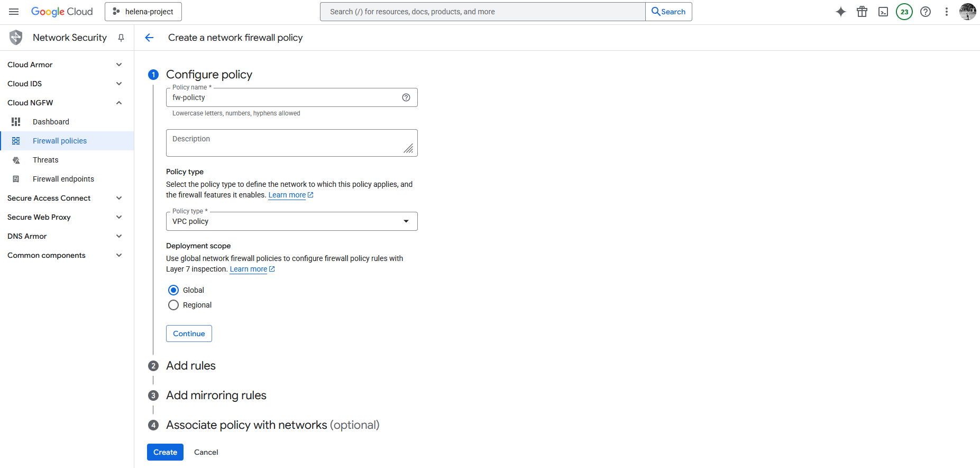This screenshot has height=468, width=980.
Task: Click the Continue button
Action: 189,334
